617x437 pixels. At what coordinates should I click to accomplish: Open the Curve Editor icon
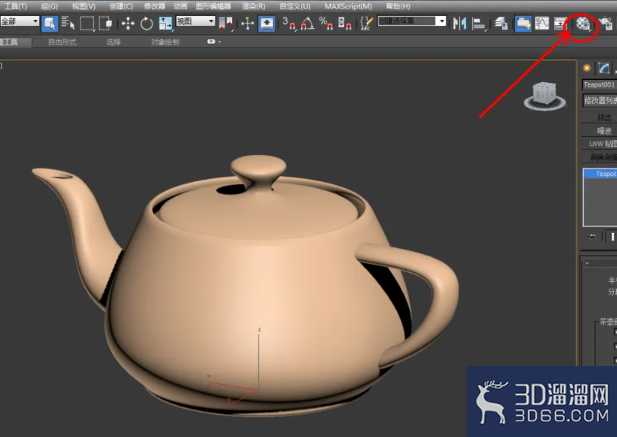(x=542, y=24)
